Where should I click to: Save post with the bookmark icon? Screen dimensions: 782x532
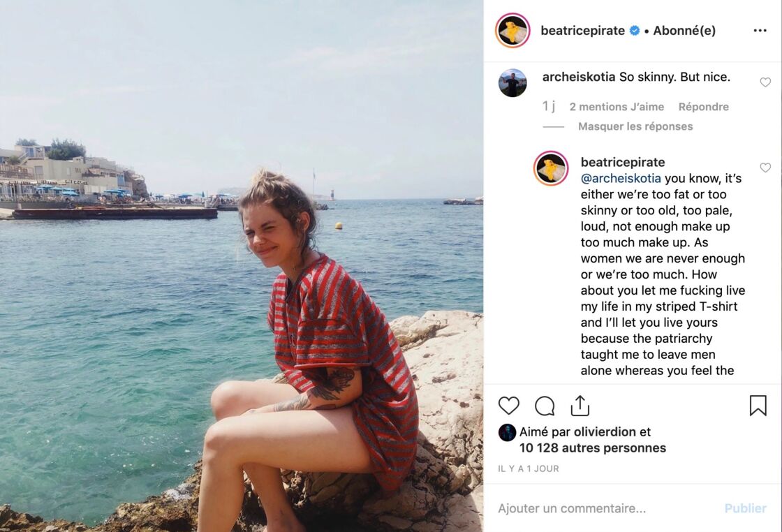click(758, 406)
